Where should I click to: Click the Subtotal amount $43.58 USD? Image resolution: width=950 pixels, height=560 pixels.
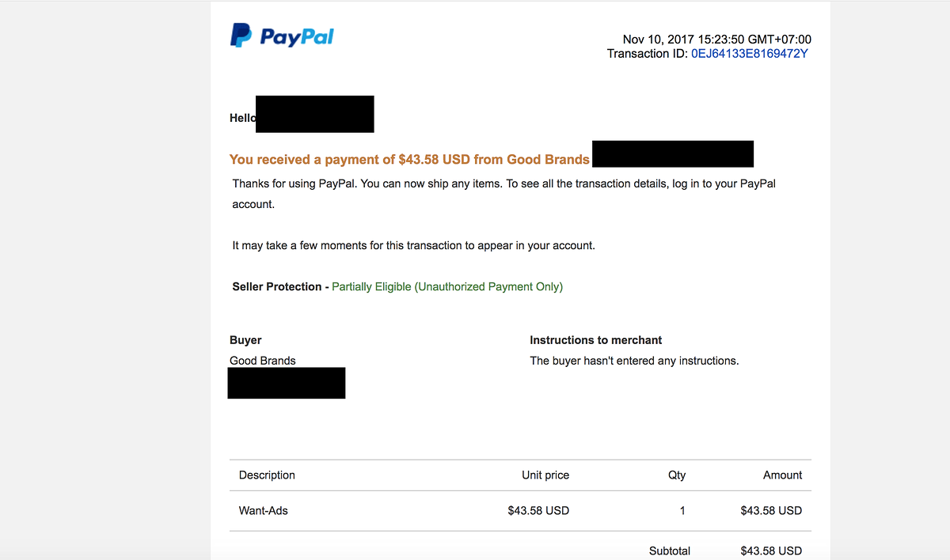coord(771,551)
